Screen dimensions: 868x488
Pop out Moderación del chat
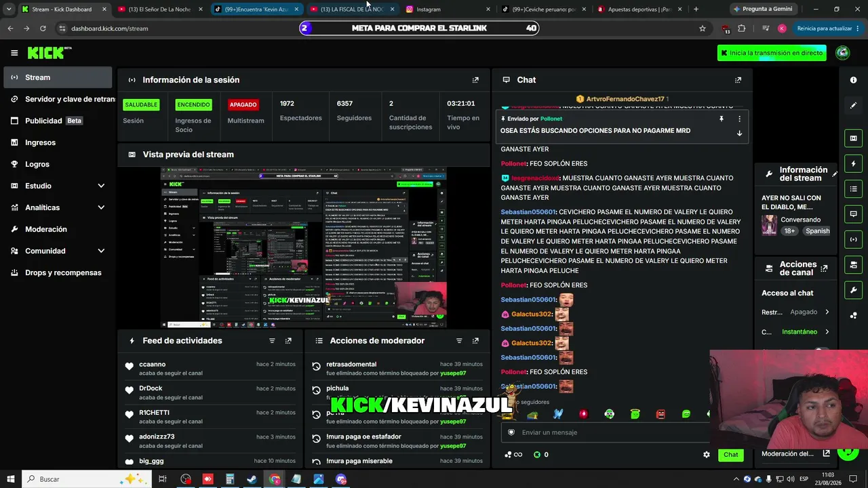tap(826, 454)
